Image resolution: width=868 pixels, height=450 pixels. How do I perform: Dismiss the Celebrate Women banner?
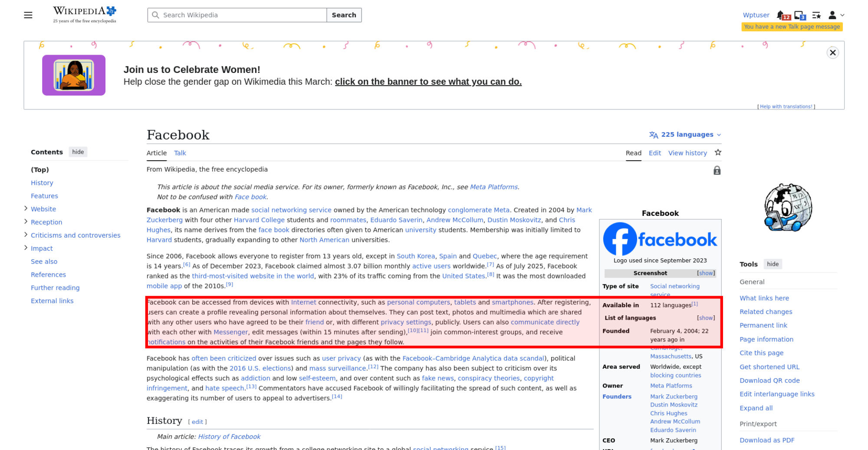click(x=832, y=53)
